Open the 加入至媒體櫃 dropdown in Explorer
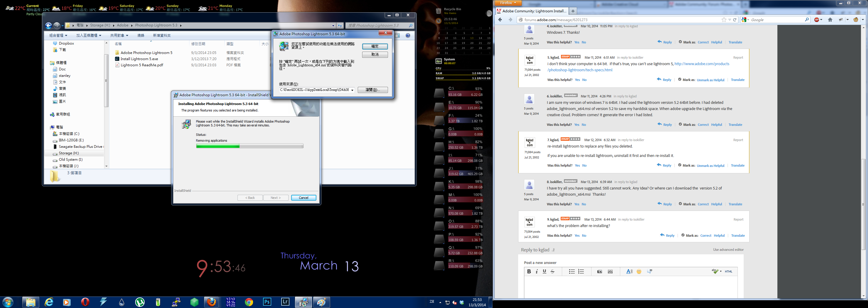The image size is (868, 308). tap(89, 35)
